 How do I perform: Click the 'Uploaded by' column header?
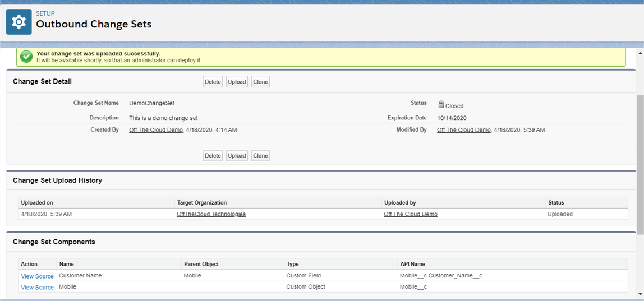(463, 202)
